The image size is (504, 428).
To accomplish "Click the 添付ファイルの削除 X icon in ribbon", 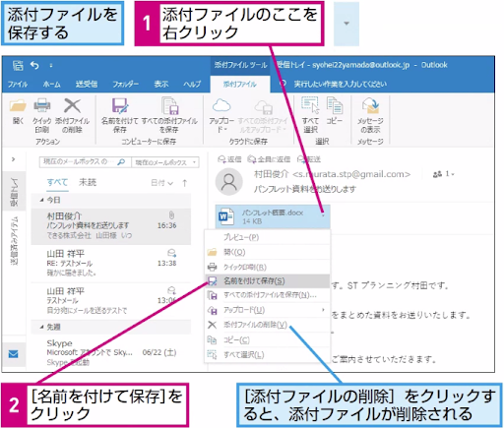I will point(72,106).
